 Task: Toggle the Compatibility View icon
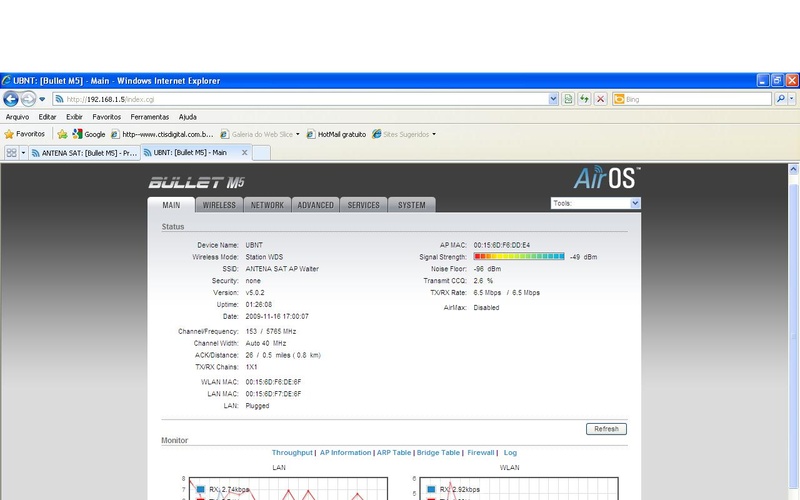(x=568, y=99)
